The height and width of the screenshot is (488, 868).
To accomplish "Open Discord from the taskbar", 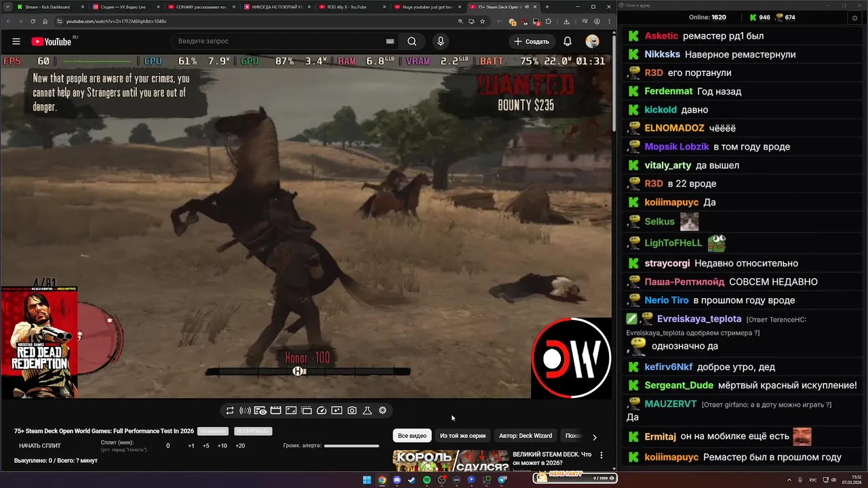I will point(397,480).
